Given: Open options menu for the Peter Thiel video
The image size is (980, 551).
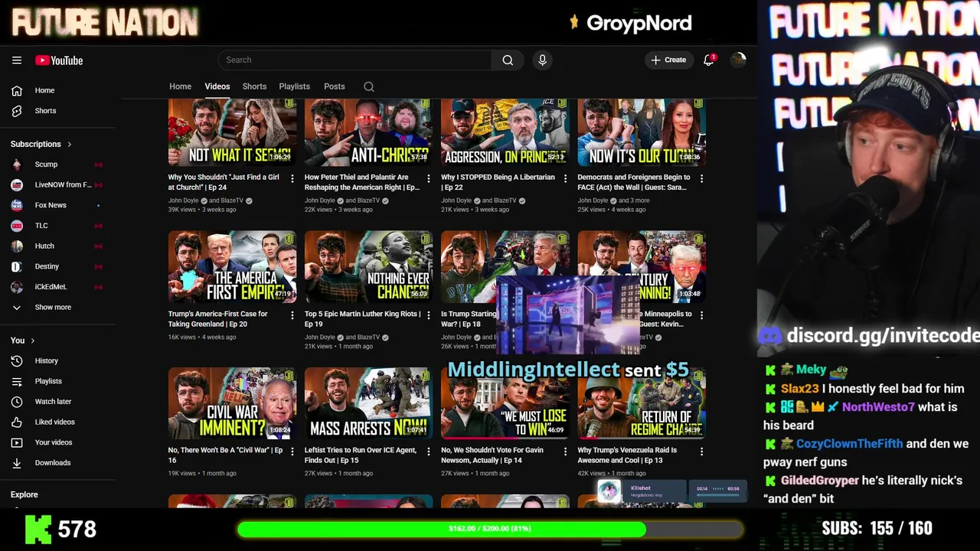Looking at the screenshot, I should pos(428,178).
